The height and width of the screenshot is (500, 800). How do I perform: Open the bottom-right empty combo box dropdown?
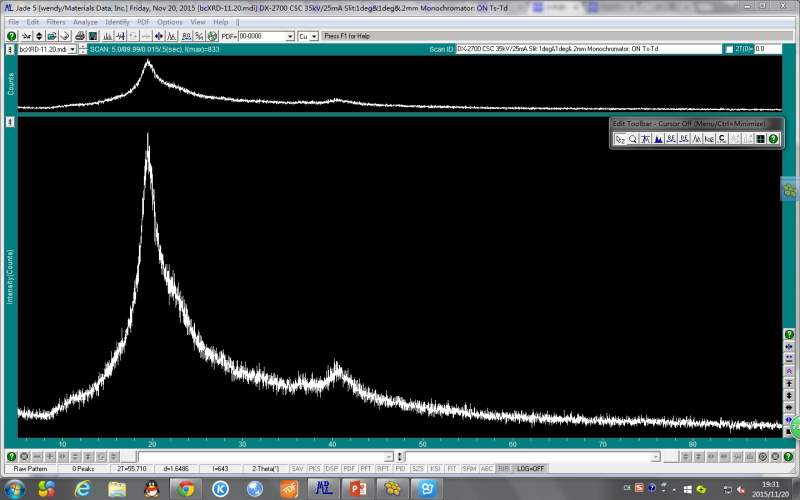[656, 457]
